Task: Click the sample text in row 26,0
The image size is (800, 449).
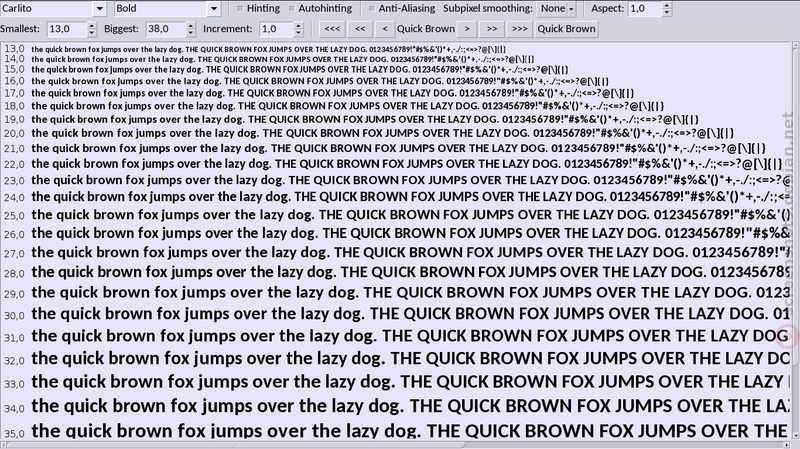Action: (411, 233)
